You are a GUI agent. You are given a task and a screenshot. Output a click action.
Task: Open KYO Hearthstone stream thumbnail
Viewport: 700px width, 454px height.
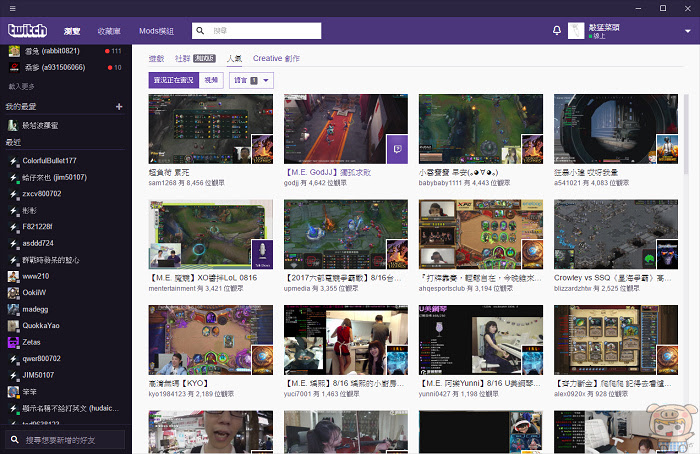[210, 340]
